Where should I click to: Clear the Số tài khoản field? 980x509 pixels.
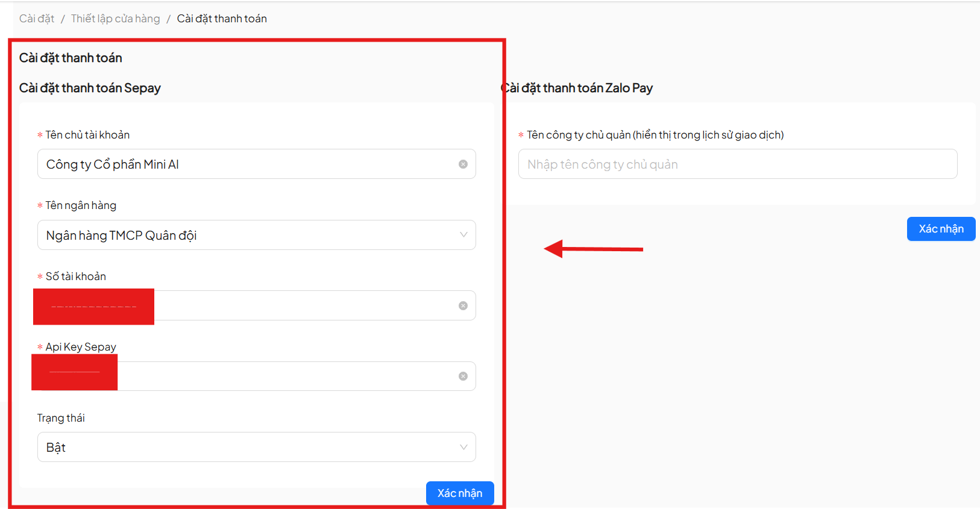coord(463,306)
